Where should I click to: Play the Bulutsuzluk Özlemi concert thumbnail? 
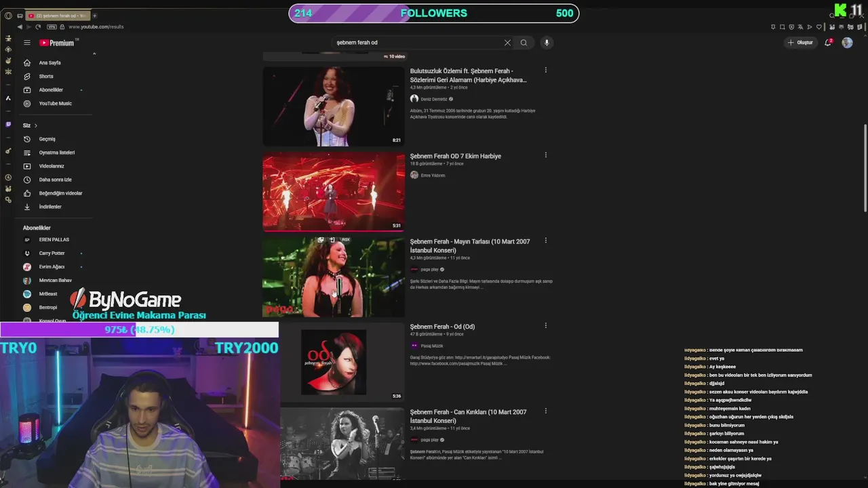334,106
